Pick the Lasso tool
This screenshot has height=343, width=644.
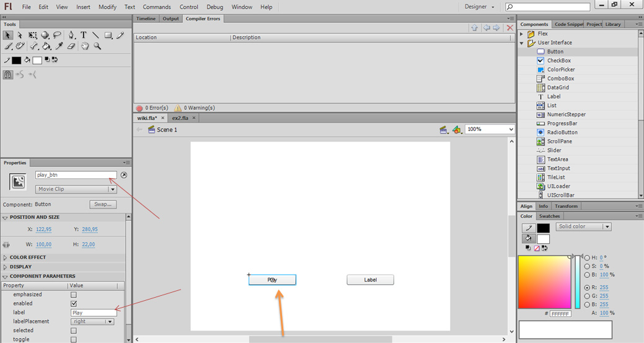point(57,35)
